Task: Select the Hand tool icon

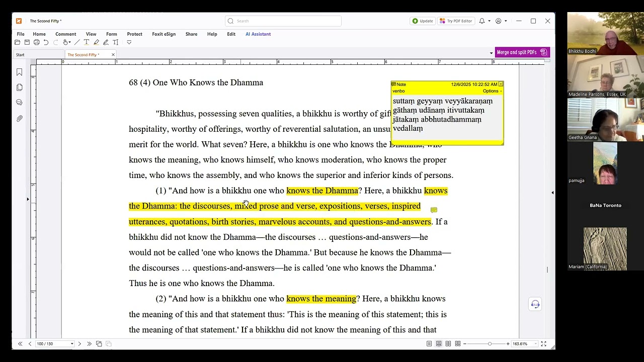Action: pyautogui.click(x=65, y=42)
